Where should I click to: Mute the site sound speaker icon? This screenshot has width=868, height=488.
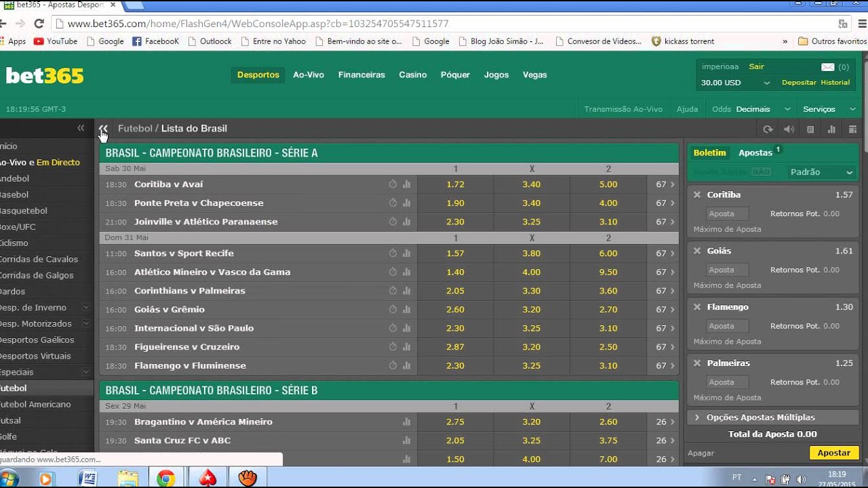[x=789, y=129]
